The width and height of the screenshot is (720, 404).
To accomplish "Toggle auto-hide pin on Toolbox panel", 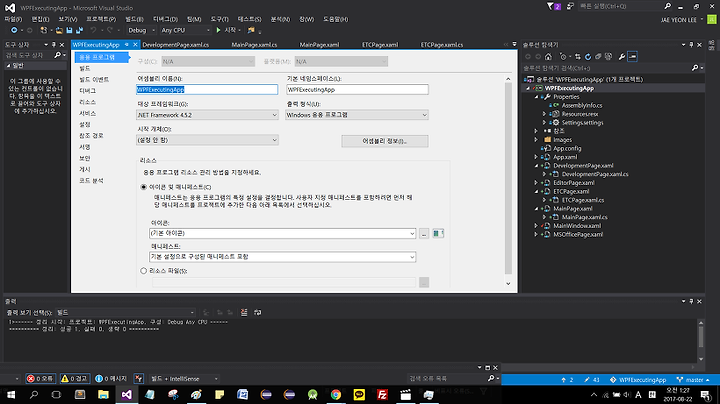I will 54,45.
